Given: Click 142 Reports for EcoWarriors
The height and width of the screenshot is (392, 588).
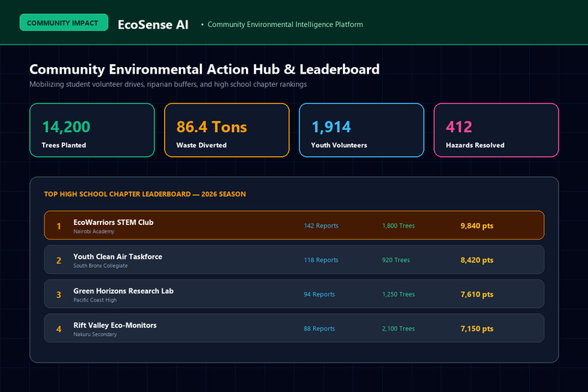Looking at the screenshot, I should tap(321, 226).
